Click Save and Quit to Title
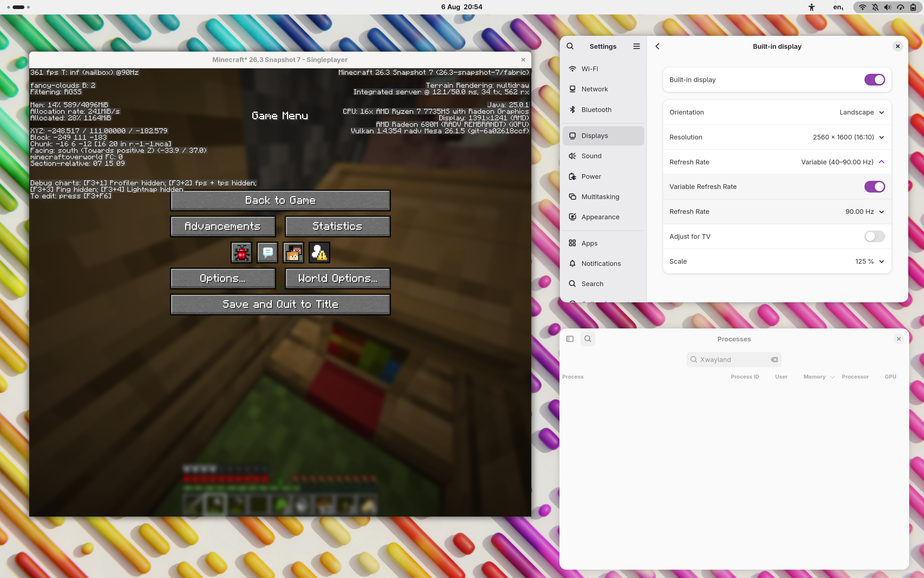Image resolution: width=924 pixels, height=578 pixels. [x=280, y=304]
